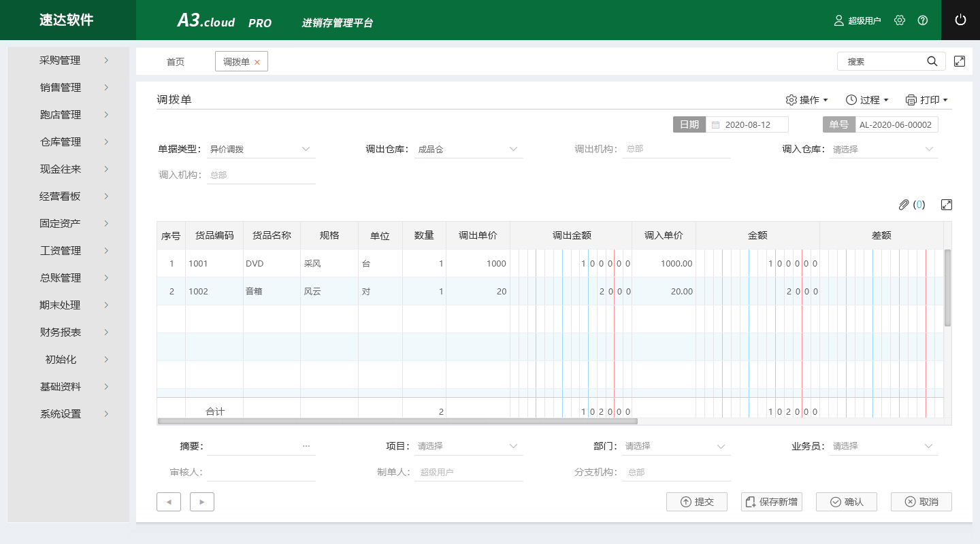Click the 单号 field AL-2020-06-00002

[x=896, y=125]
